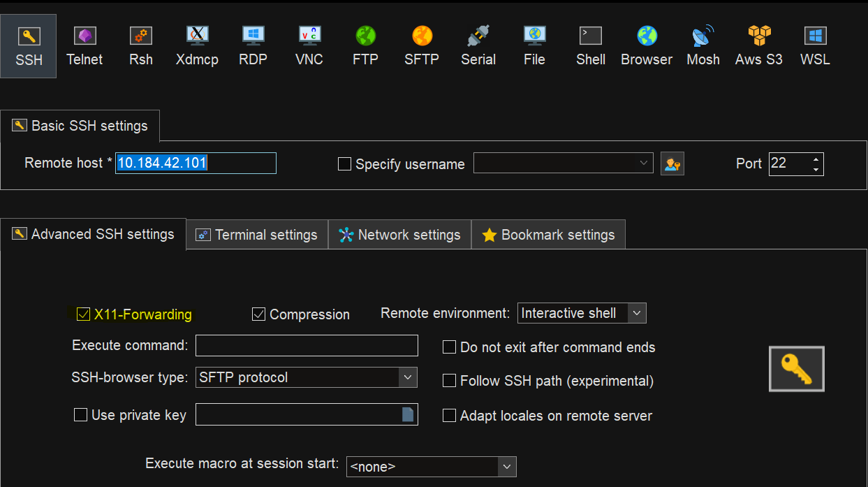This screenshot has height=487, width=868.
Task: Choose the Serial connection type
Action: click(x=478, y=44)
